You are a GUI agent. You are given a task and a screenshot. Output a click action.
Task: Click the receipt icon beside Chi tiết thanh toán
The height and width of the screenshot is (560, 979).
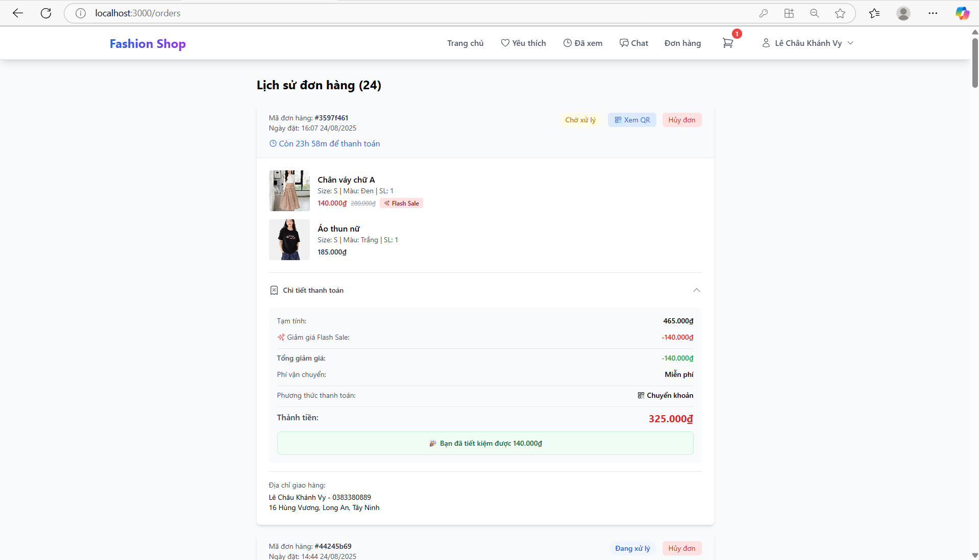click(x=274, y=290)
